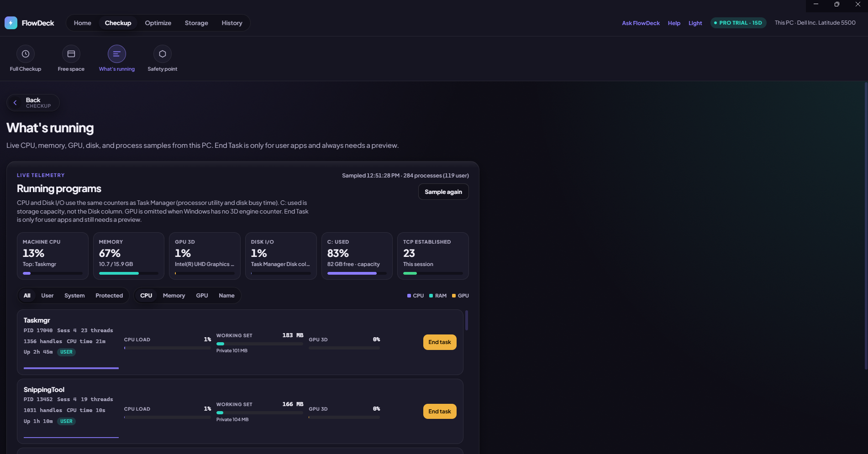Click the SnippingTool working set bar
This screenshot has height=454, width=868.
coord(260,413)
